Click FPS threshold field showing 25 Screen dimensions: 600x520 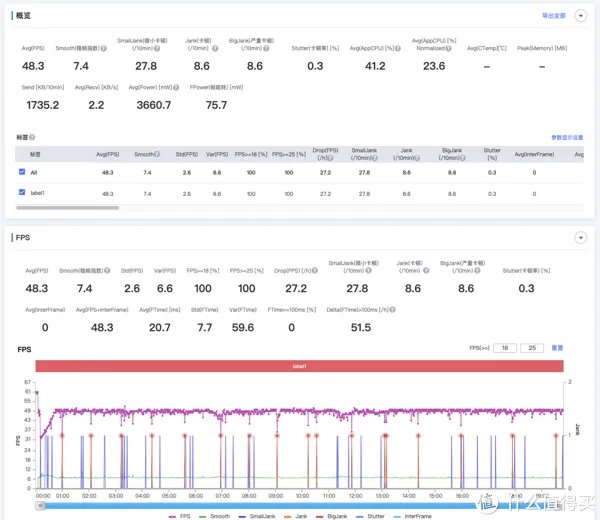[x=532, y=348]
